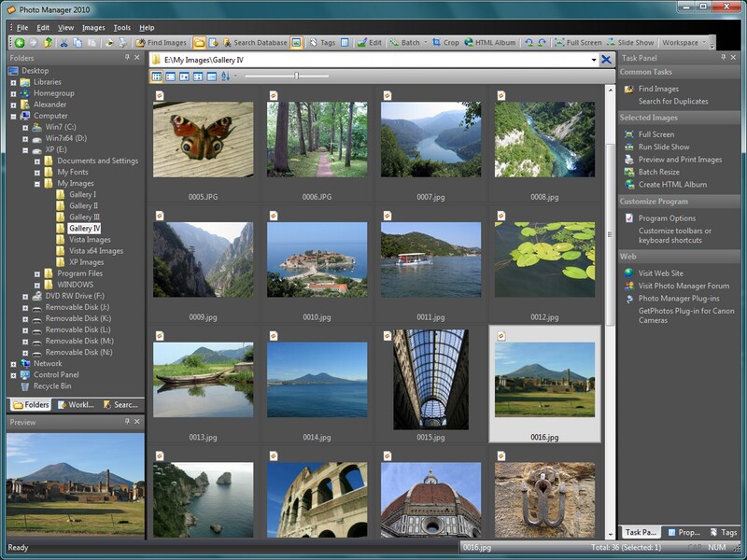Click Search for Duplicates in Task Panel

673,102
